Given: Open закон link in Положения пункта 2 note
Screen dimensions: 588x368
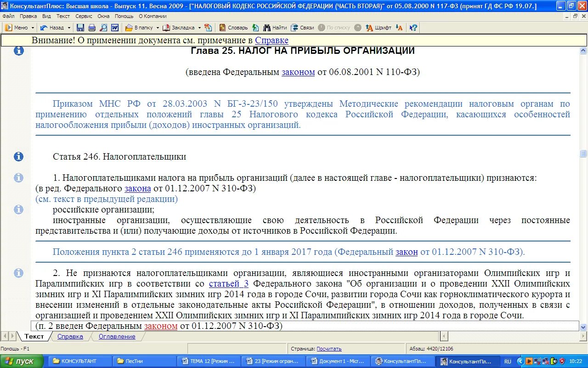Looking at the screenshot, I should [x=407, y=252].
